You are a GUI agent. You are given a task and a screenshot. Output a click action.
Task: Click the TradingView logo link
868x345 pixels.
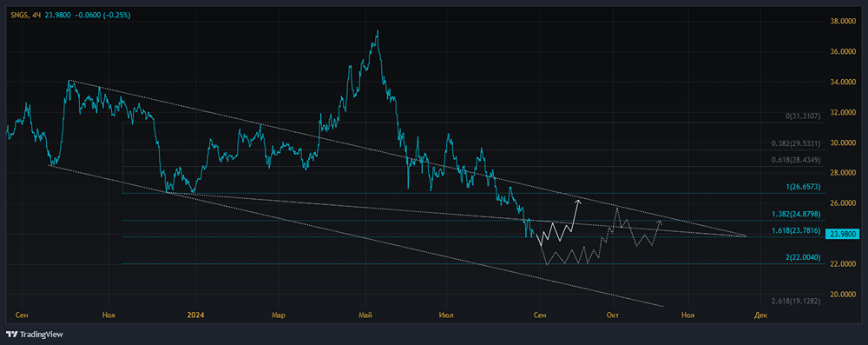35,335
